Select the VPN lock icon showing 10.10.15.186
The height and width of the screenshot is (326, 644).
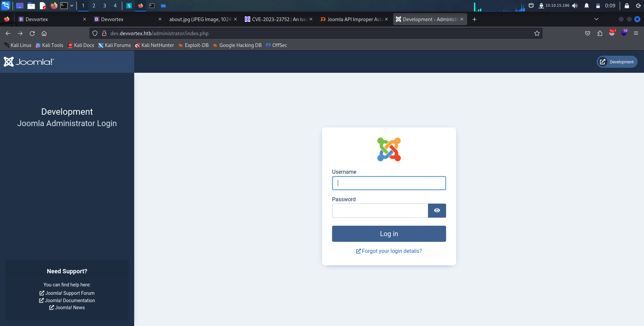pyautogui.click(x=541, y=5)
